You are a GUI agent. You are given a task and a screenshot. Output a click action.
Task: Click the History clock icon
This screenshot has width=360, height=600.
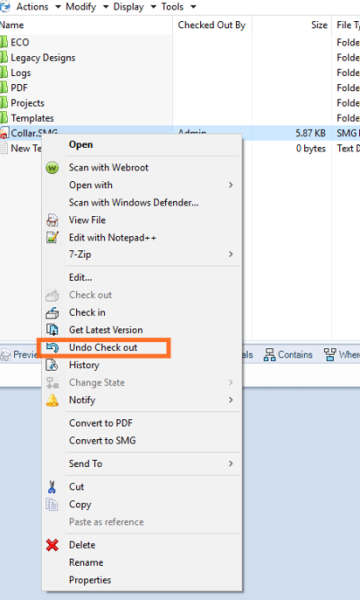(x=52, y=365)
